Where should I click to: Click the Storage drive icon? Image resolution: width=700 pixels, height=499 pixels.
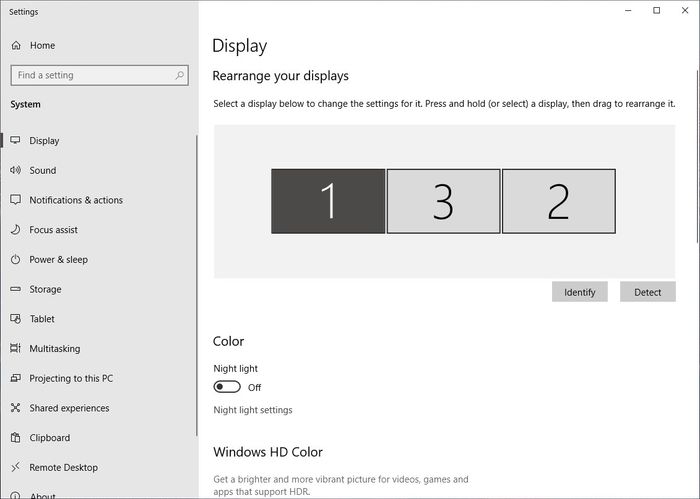(x=16, y=289)
